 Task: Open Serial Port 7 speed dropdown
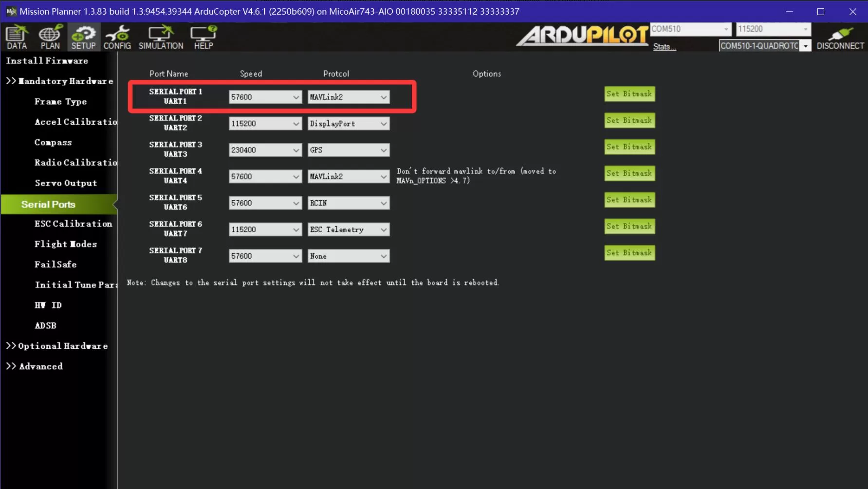point(265,256)
